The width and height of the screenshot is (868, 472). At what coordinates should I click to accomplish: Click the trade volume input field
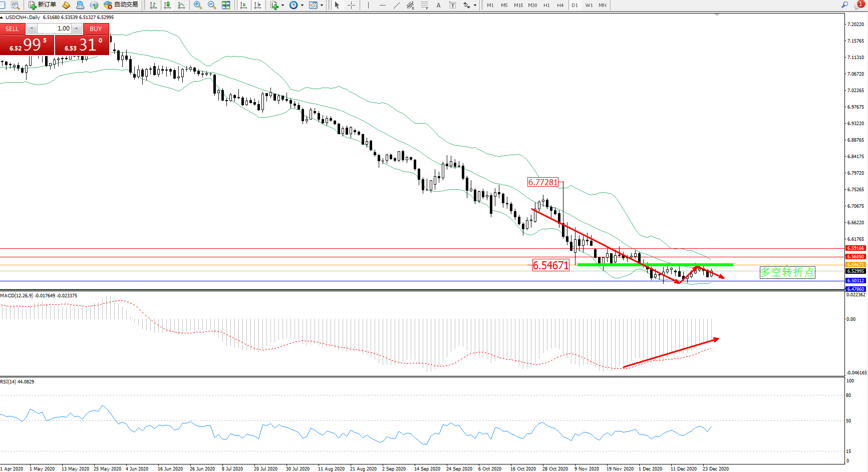[x=55, y=29]
